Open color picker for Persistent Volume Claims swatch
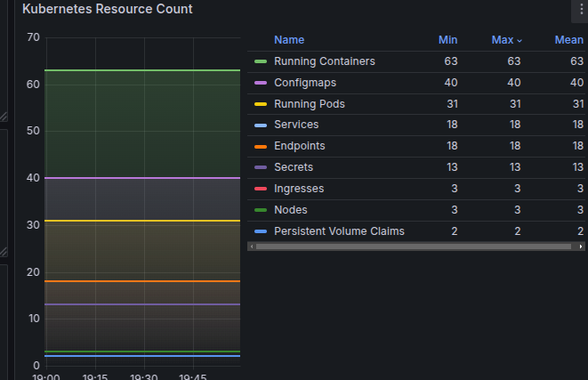Image resolution: width=588 pixels, height=380 pixels. click(261, 231)
